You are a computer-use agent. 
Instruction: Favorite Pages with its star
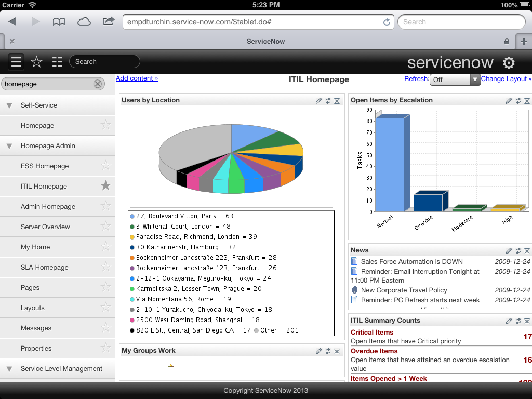click(105, 287)
